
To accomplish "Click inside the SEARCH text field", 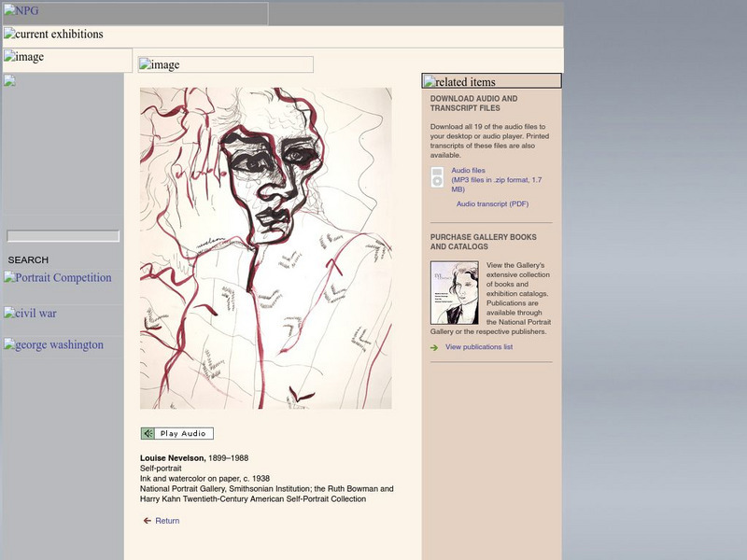I will click(63, 236).
